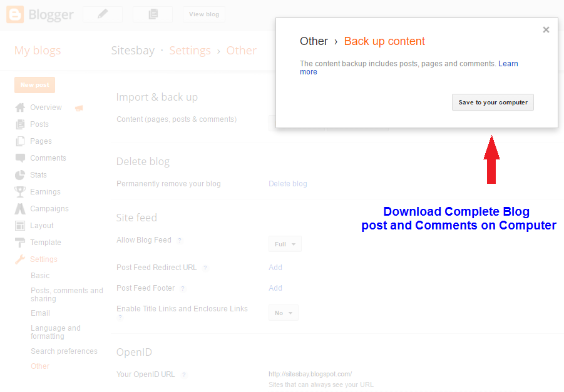
Task: Click help icon beside Post Feed Footer
Action: [x=183, y=288]
